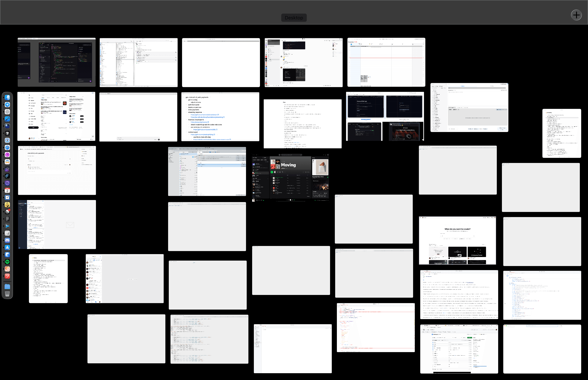
Task: Select the X (Twitter) 'Today's News' window
Action: pos(56,117)
